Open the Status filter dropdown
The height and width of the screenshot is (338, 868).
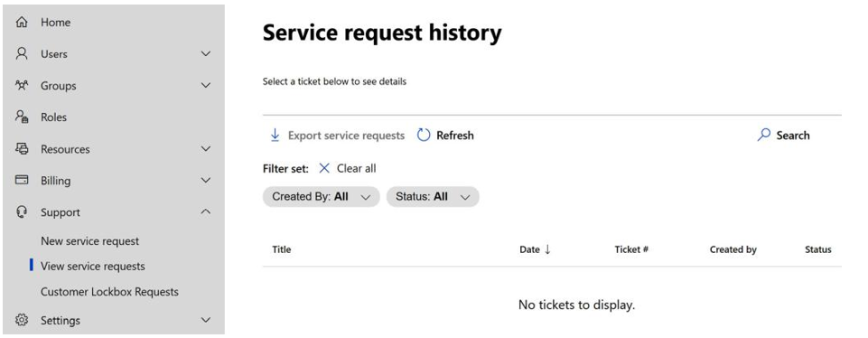pos(433,197)
